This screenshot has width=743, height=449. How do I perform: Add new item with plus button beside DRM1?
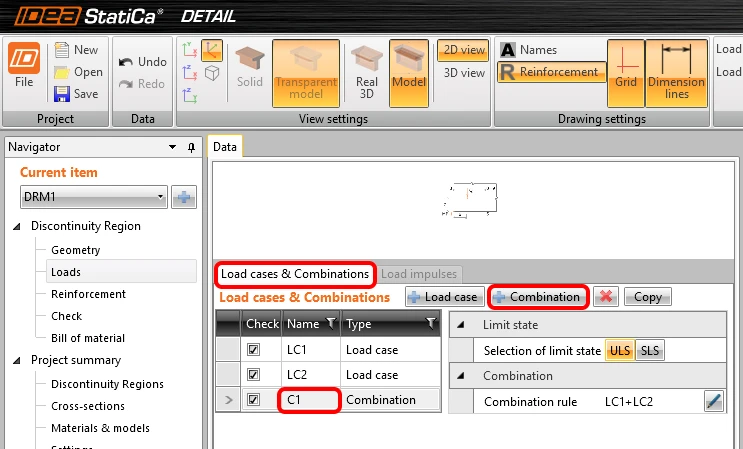pyautogui.click(x=184, y=197)
